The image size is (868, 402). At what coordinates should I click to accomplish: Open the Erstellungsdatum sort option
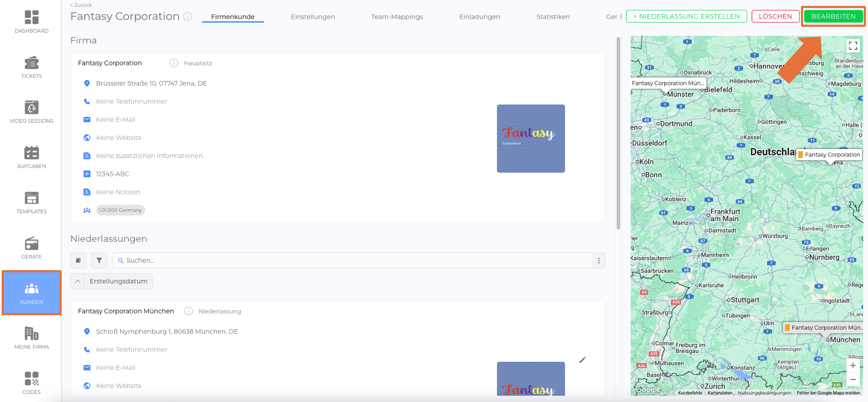[118, 281]
